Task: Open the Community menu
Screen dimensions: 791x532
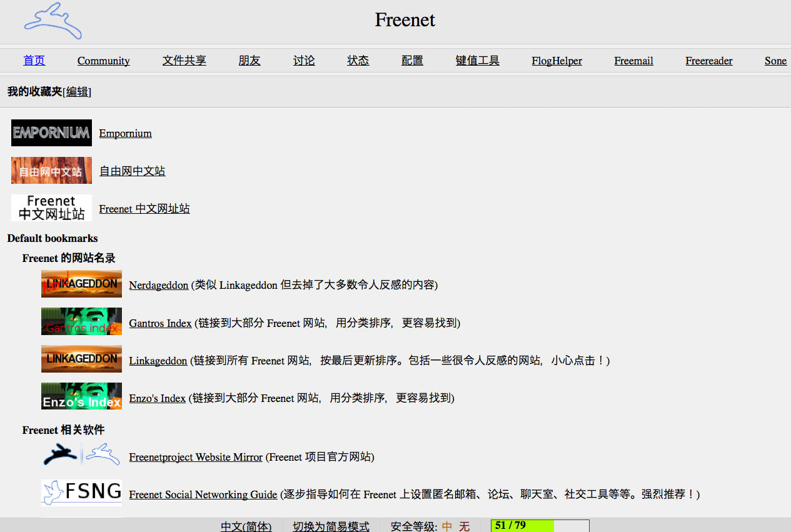Action: (104, 61)
